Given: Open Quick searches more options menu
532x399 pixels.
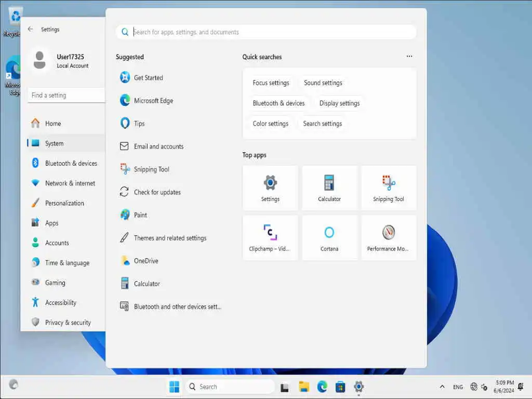Looking at the screenshot, I should point(409,56).
